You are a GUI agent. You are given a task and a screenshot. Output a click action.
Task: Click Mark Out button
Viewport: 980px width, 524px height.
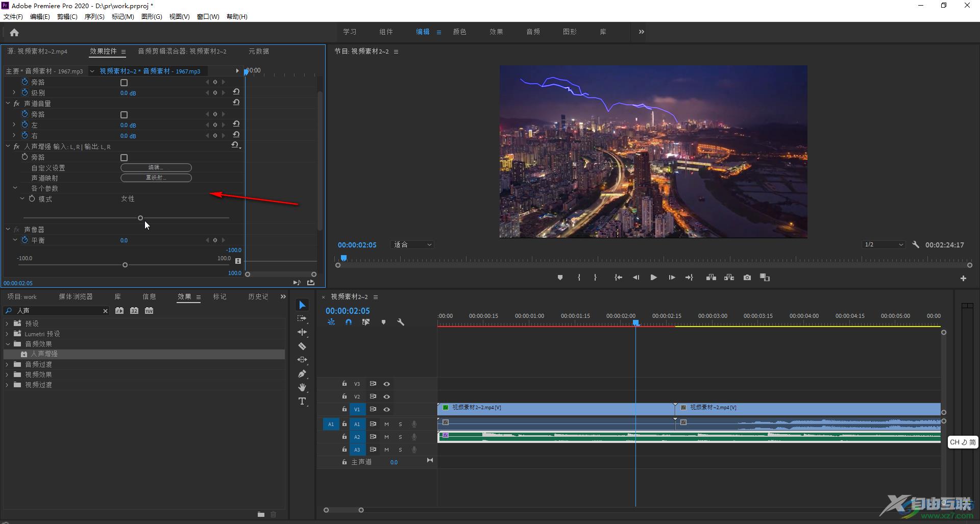coord(595,278)
